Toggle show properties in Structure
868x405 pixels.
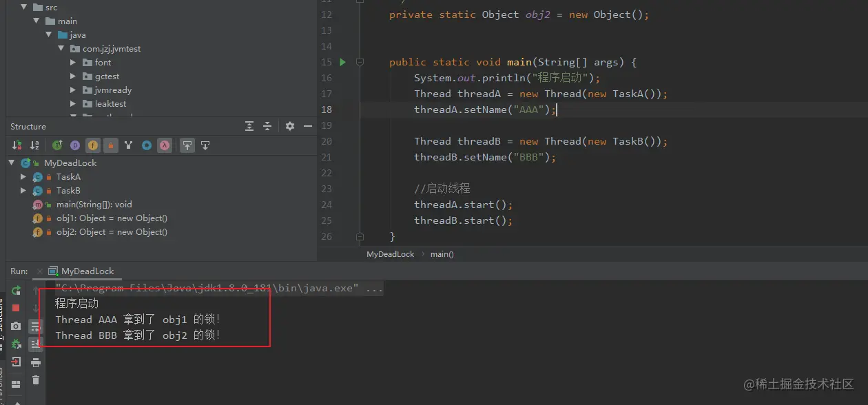point(75,145)
